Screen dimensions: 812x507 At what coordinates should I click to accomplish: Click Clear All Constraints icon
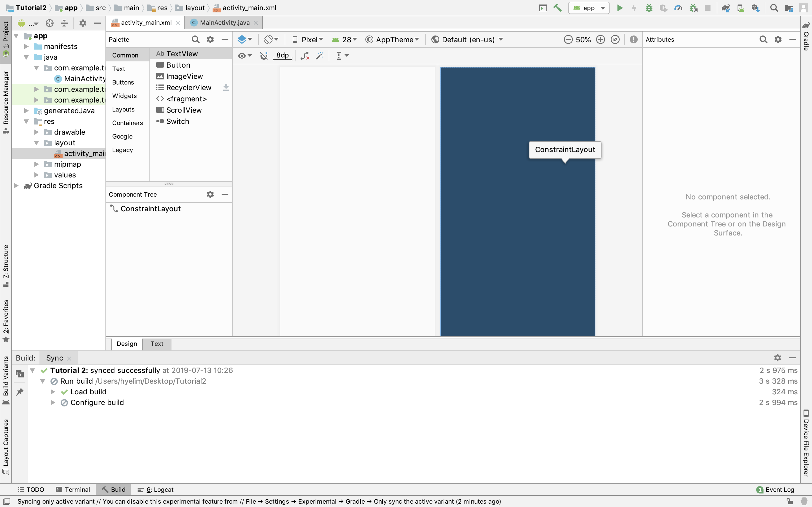click(x=305, y=56)
